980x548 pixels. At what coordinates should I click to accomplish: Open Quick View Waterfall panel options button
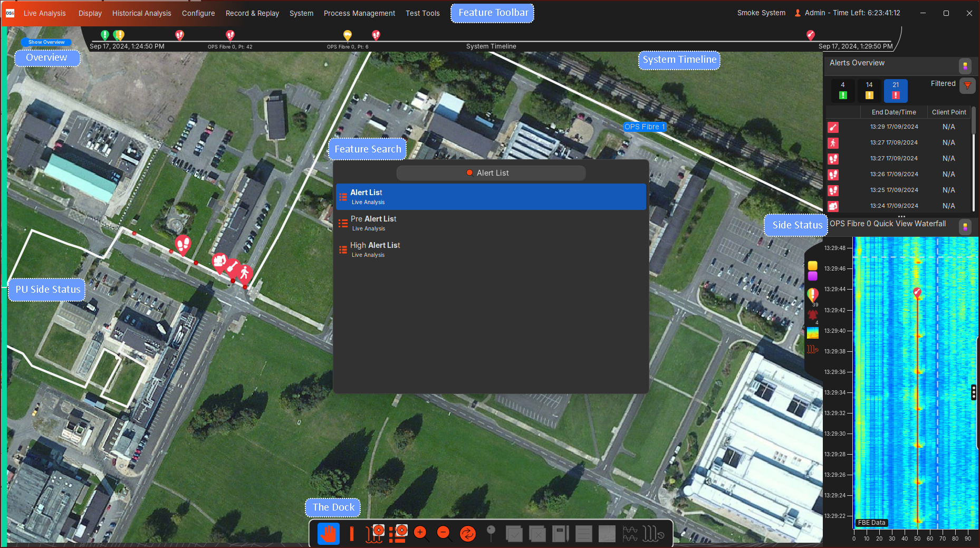(965, 227)
